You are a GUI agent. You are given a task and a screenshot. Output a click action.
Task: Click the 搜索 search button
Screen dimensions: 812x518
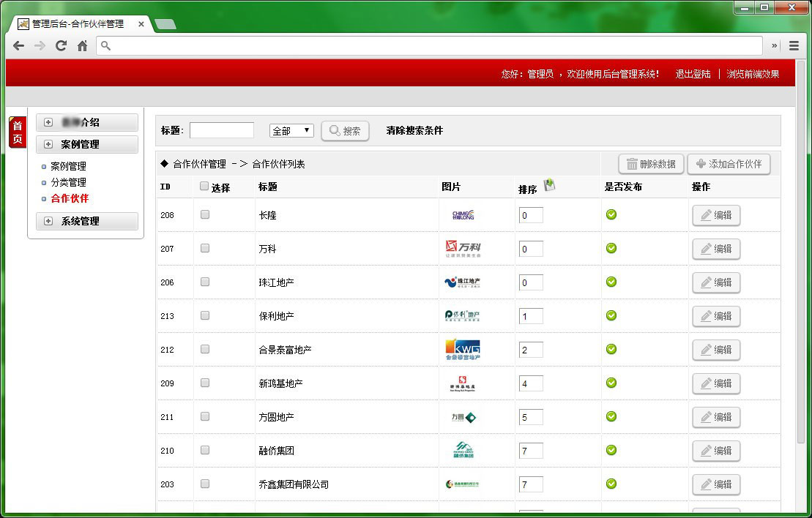(345, 131)
